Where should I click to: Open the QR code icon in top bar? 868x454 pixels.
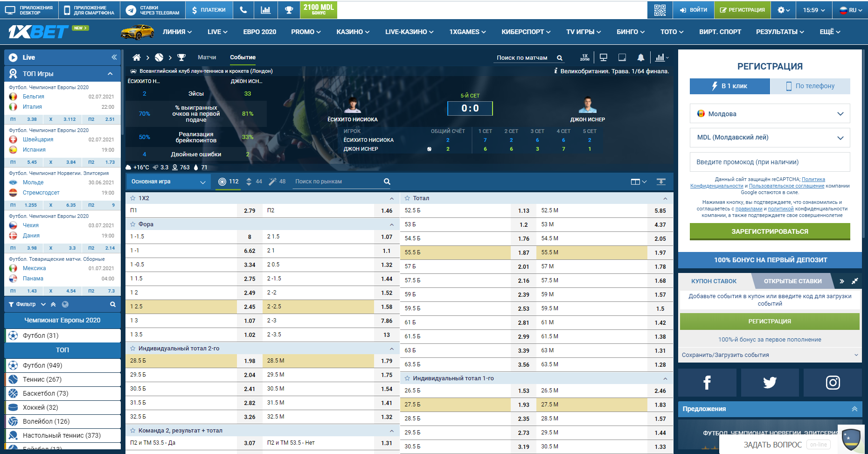pyautogui.click(x=660, y=10)
